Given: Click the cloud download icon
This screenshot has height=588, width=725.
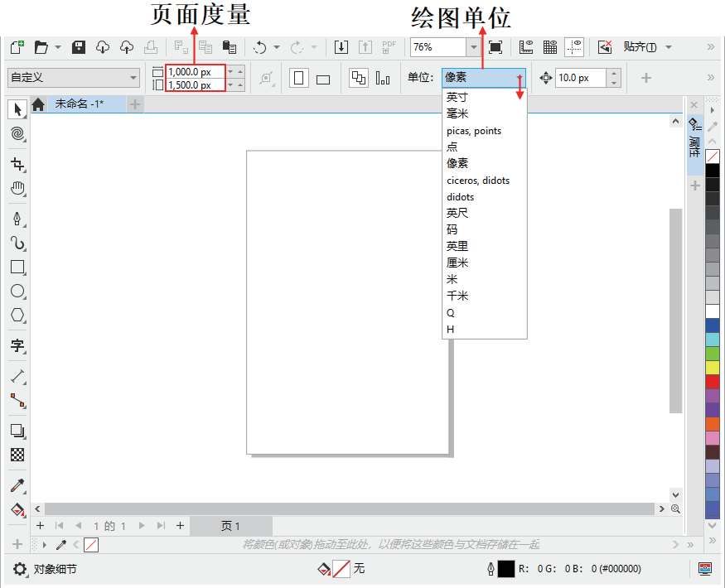Looking at the screenshot, I should pyautogui.click(x=103, y=47).
